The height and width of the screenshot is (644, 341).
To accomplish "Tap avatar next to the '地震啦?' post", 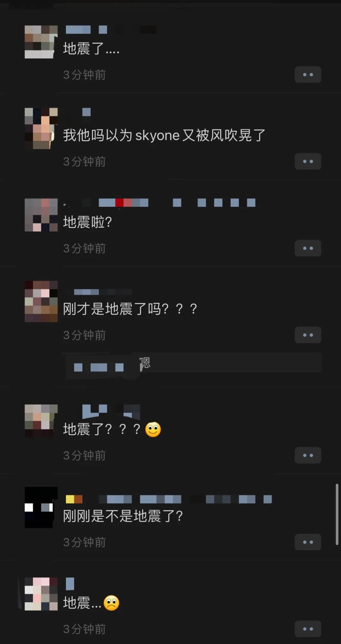I will 41,215.
